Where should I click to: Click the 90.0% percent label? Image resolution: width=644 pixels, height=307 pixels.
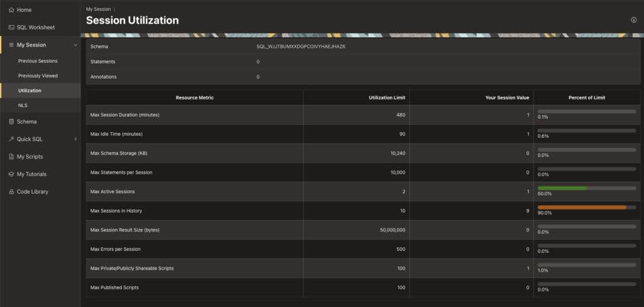pyautogui.click(x=545, y=213)
